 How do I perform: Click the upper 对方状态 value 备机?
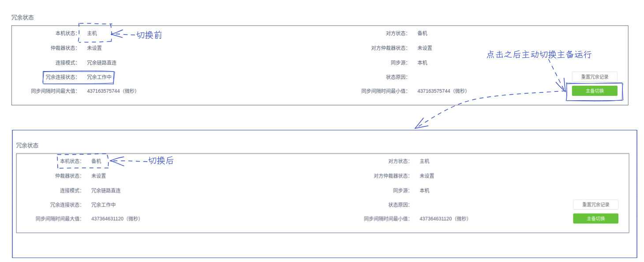(422, 34)
